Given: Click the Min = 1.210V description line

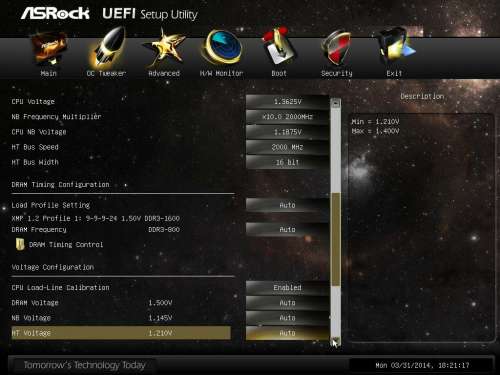Looking at the screenshot, I should point(375,122).
